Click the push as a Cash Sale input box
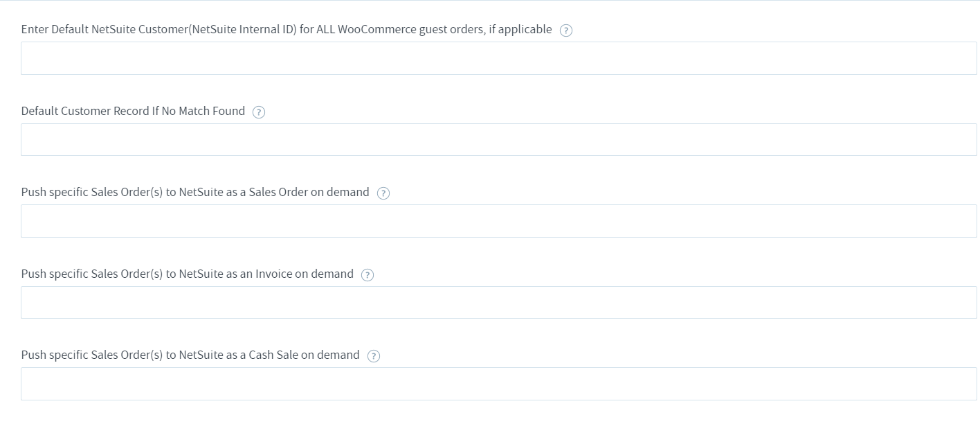 pos(499,384)
